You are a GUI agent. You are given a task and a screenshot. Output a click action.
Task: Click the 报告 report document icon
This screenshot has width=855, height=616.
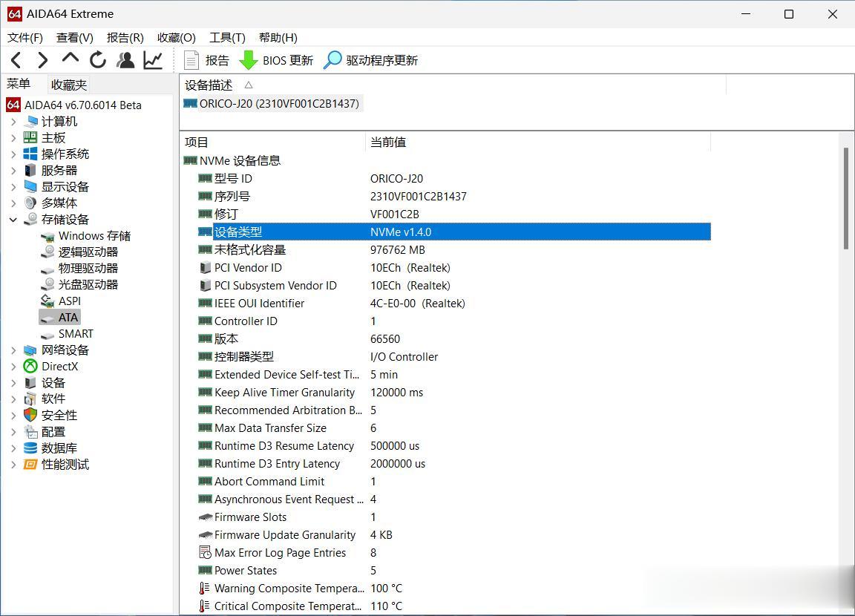point(191,60)
